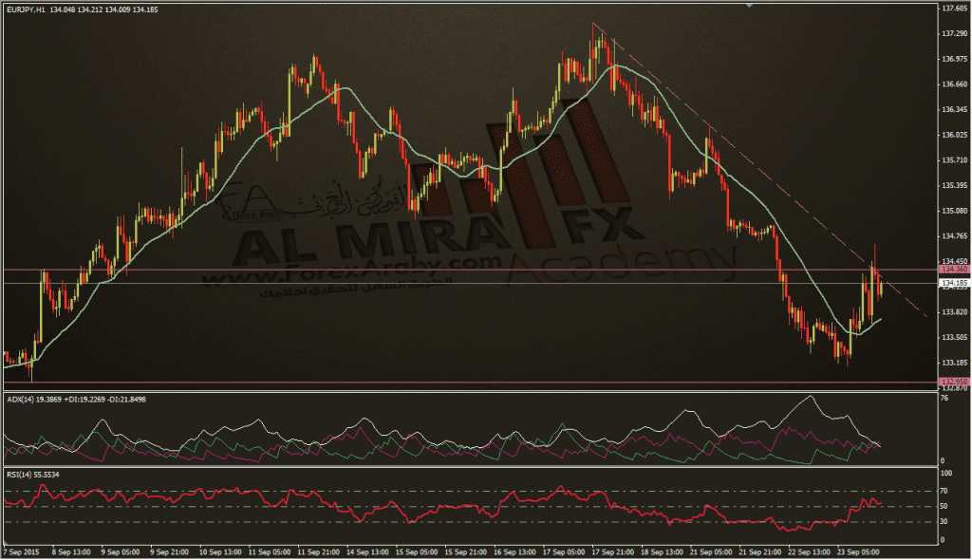Click the 11 Sep 21:00 time label
The height and width of the screenshot is (560, 972).
(x=319, y=552)
